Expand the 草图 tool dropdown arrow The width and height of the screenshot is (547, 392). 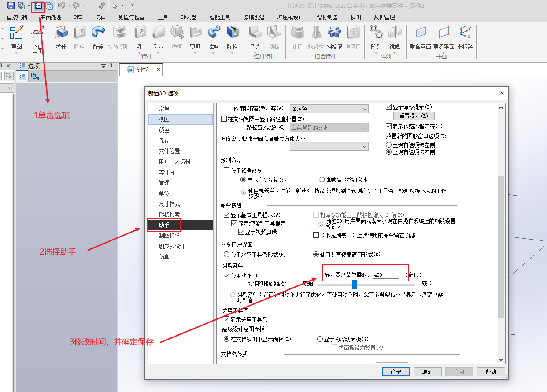click(x=16, y=53)
